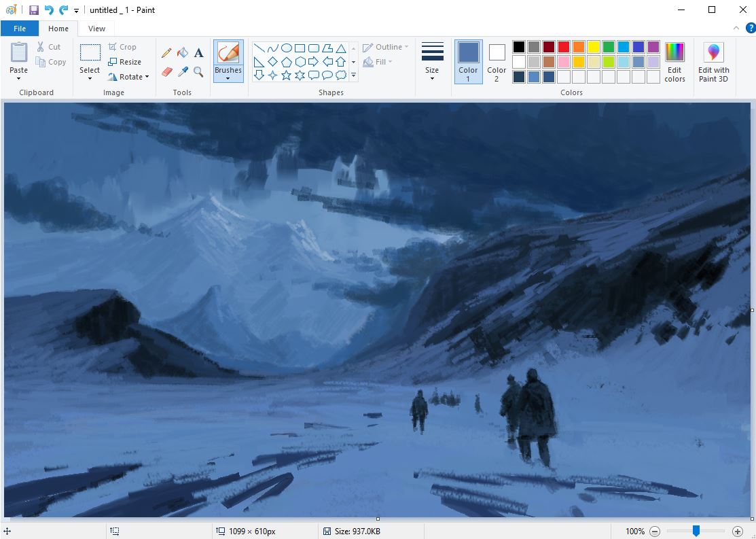The image size is (756, 539).
Task: Select the Fill with color bucket
Action: coord(183,52)
